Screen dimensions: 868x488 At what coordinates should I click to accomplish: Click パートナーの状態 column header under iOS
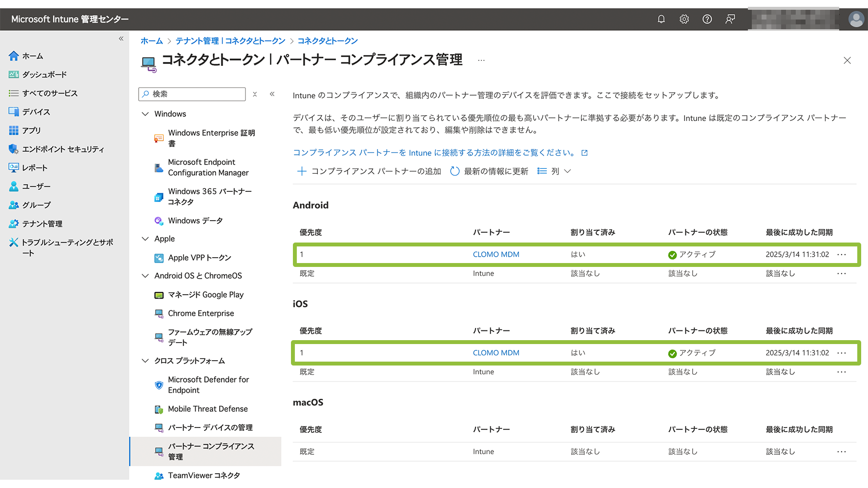[698, 331]
